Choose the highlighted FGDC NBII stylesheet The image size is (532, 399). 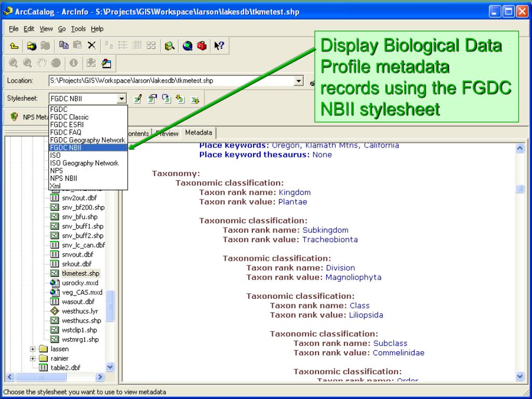pyautogui.click(x=88, y=148)
